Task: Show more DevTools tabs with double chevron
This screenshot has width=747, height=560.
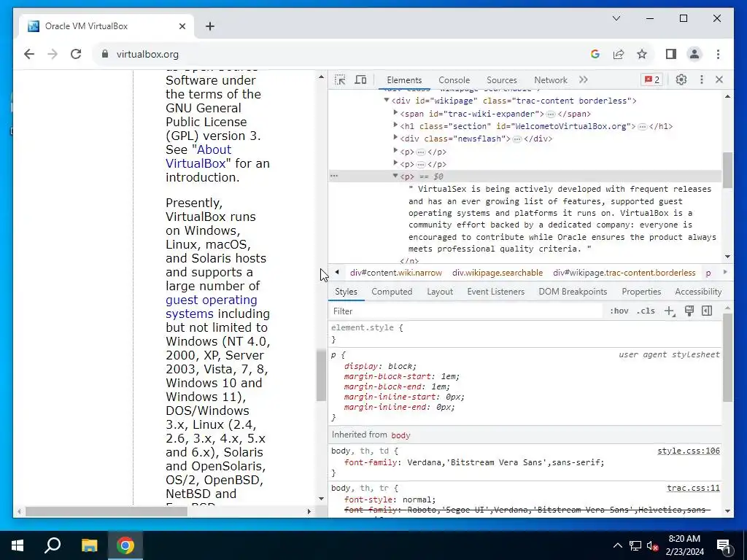Action: pos(583,79)
